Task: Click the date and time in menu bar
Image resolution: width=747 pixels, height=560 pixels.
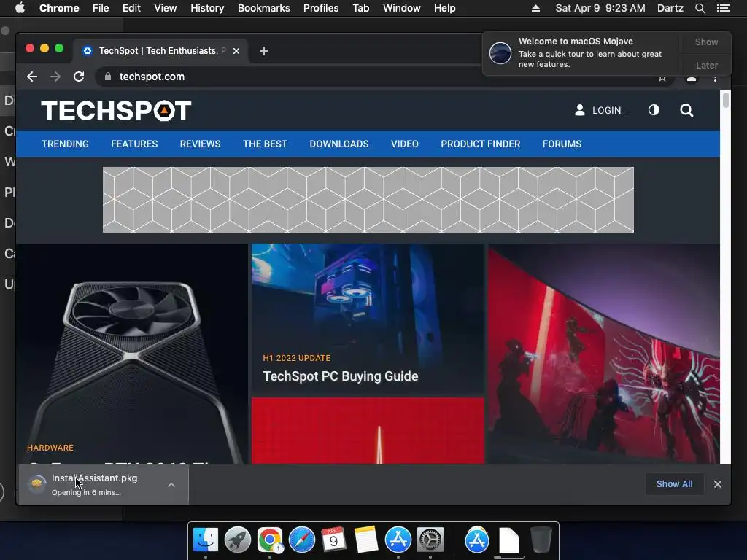Action: (x=600, y=8)
